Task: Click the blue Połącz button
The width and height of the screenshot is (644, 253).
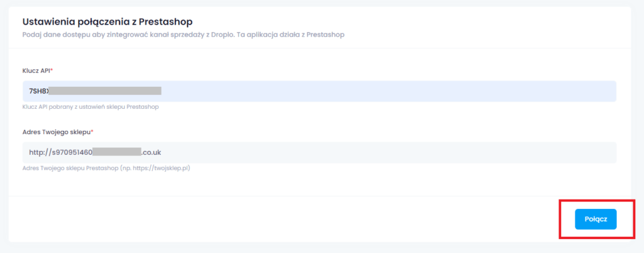Action: [x=596, y=219]
